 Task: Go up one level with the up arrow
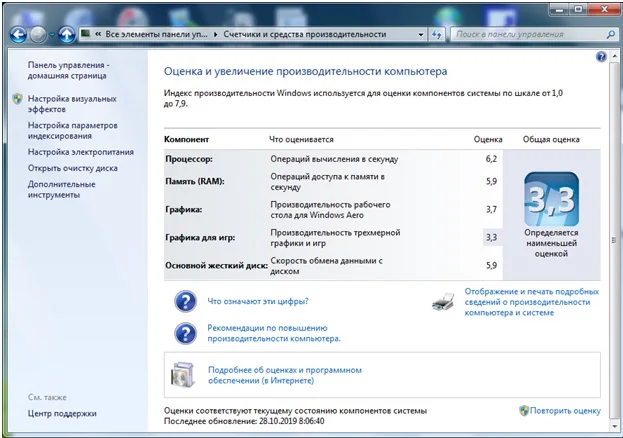pos(67,35)
